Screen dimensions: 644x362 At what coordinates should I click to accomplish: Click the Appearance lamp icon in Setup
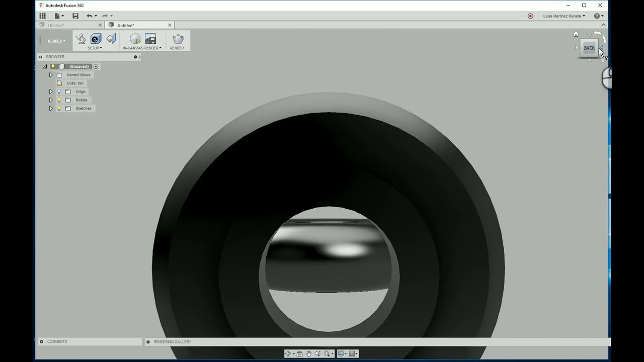(x=80, y=38)
